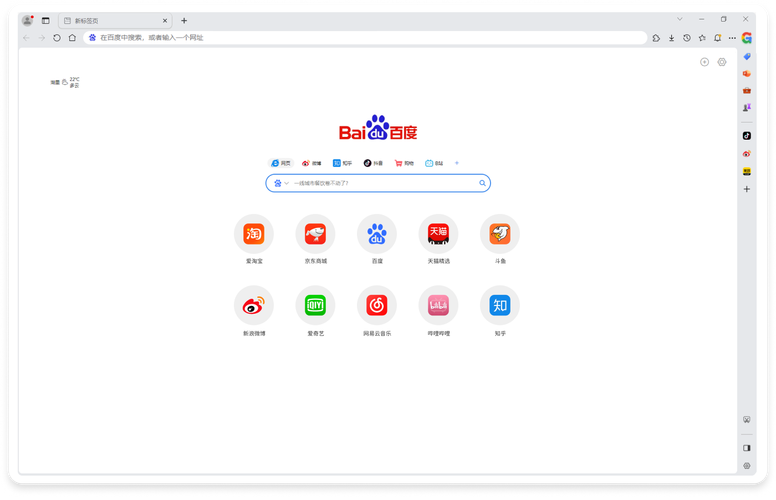Open favorites star icon
Image resolution: width=776 pixels, height=500 pixels.
point(702,38)
